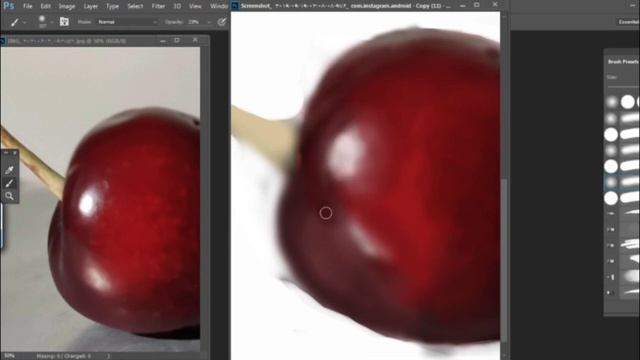
Task: Adjust the Size slider in Brush Presets
Action: point(623,87)
